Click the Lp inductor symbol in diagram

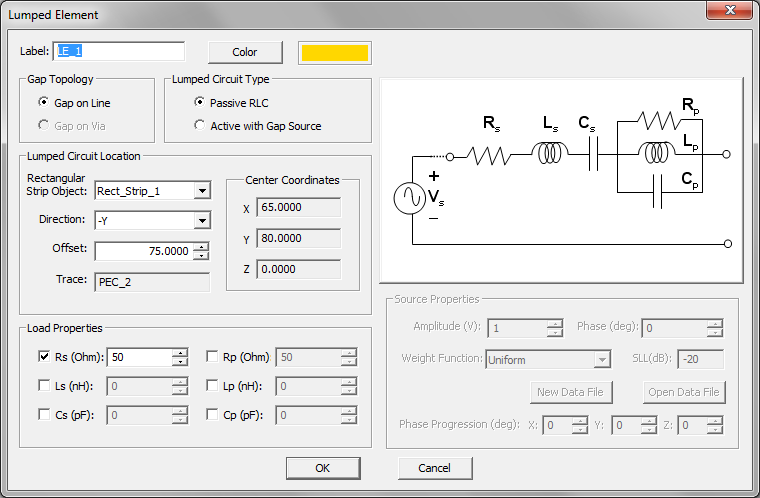pos(656,153)
